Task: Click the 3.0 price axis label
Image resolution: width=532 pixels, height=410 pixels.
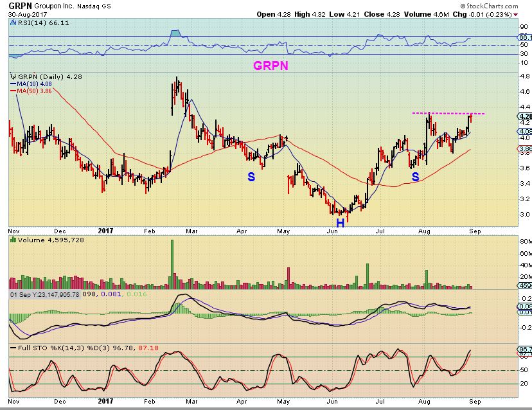Action: 524,214
